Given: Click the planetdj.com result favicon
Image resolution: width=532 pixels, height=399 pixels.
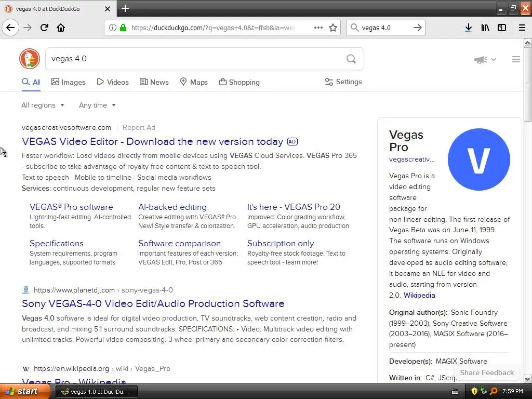Looking at the screenshot, I should tap(26, 290).
